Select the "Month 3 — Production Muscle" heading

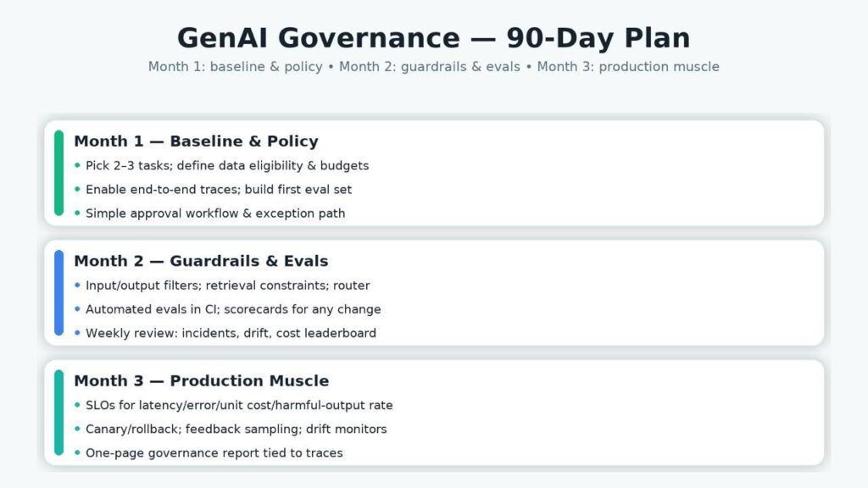pos(201,381)
